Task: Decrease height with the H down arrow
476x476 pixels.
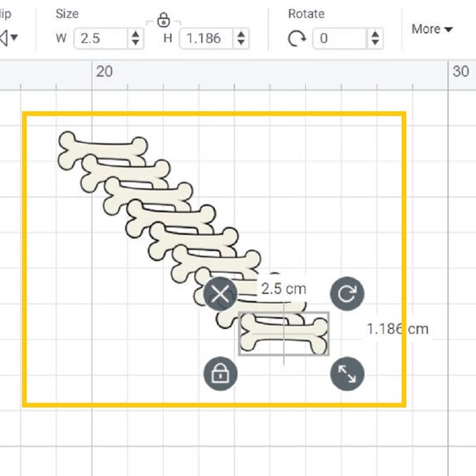Action: coord(240,43)
